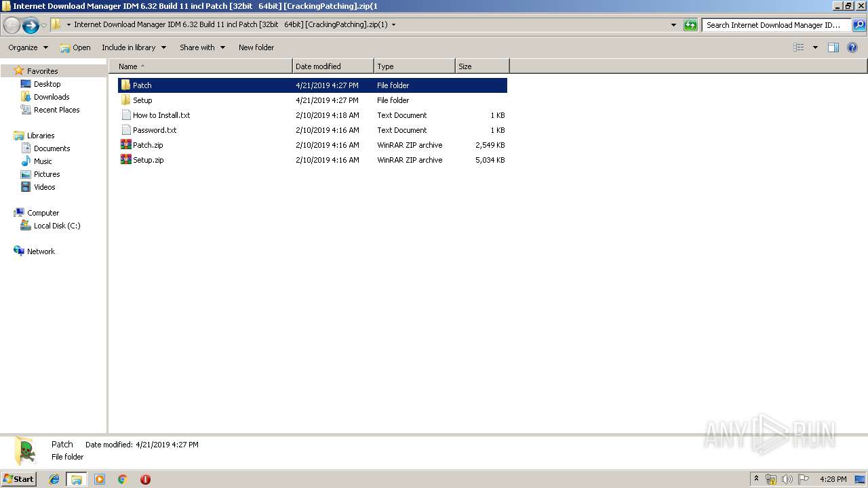
Task: Open Include in library menu
Action: coord(134,47)
